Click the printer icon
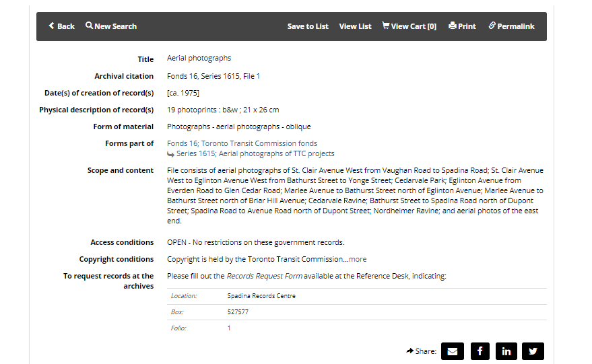592x364 pixels. click(453, 26)
